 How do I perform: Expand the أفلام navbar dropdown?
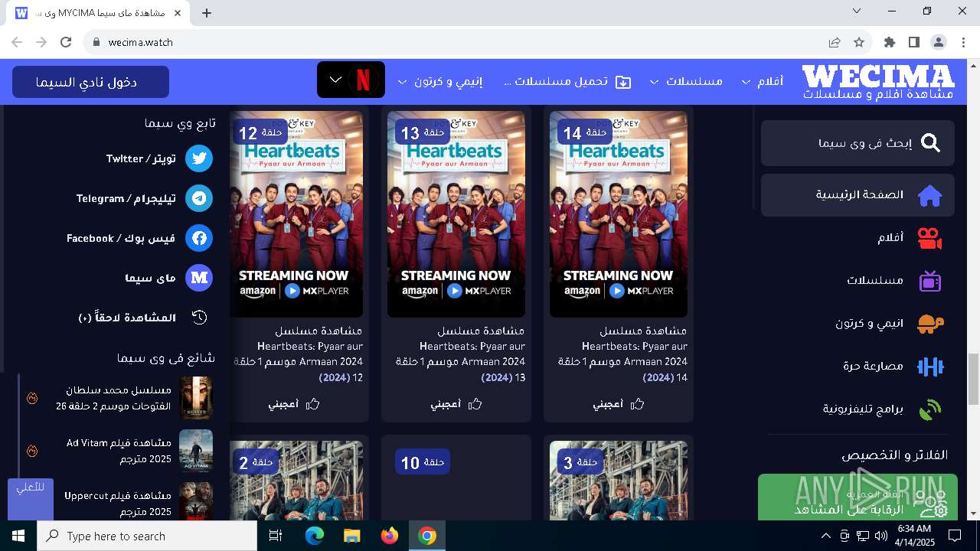click(x=746, y=82)
